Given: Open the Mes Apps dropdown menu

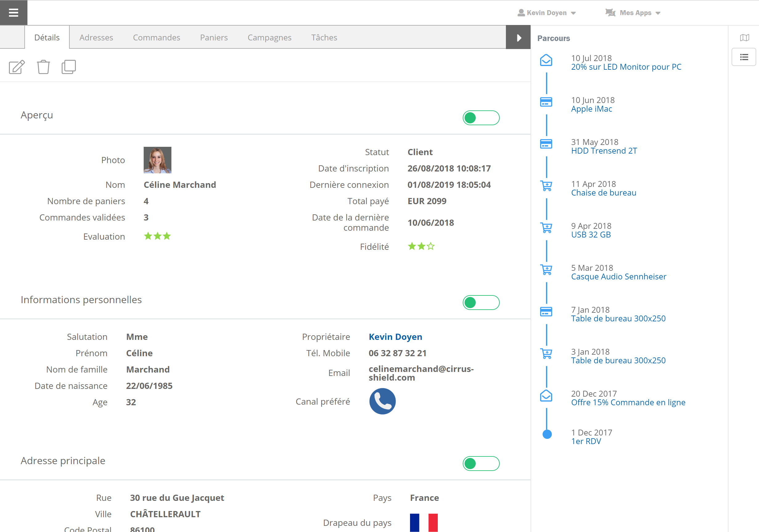Looking at the screenshot, I should click(x=635, y=12).
